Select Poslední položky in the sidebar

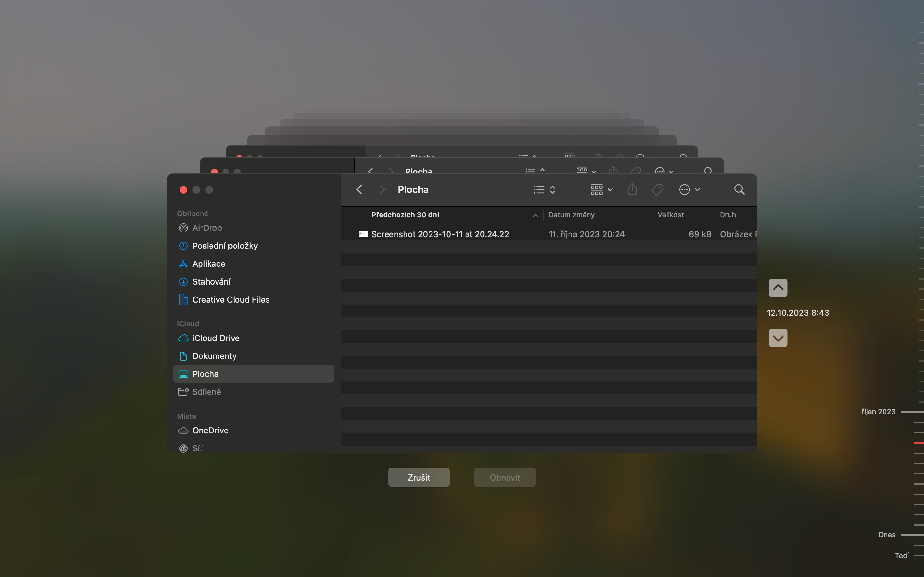225,246
